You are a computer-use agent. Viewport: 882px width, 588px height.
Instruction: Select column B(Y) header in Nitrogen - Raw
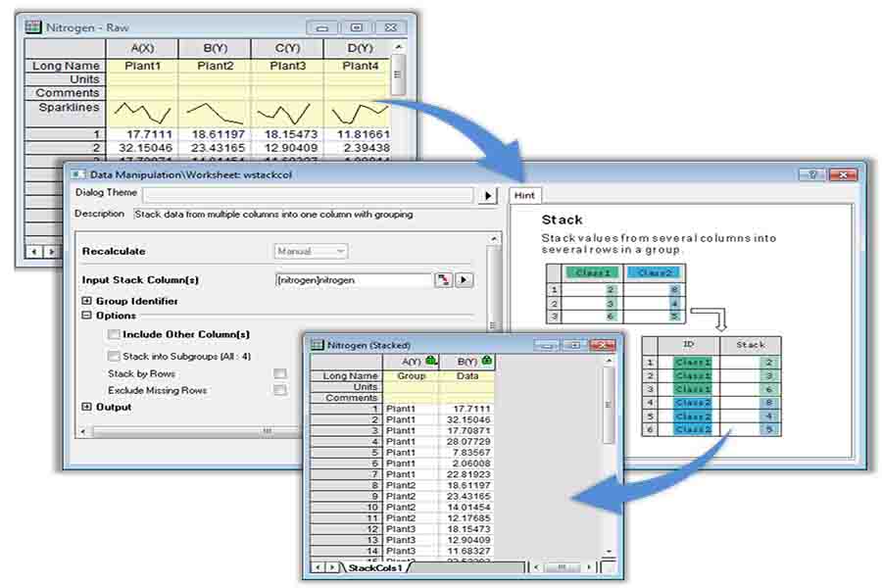(x=215, y=48)
